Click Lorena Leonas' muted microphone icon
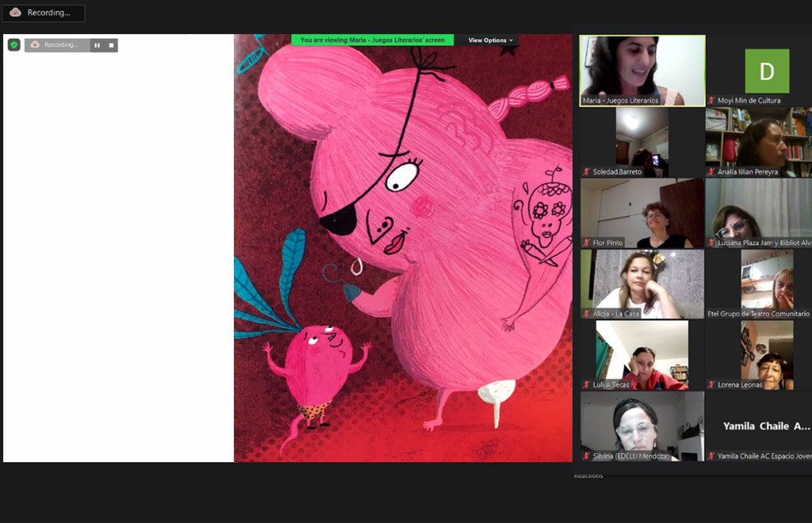 711,384
